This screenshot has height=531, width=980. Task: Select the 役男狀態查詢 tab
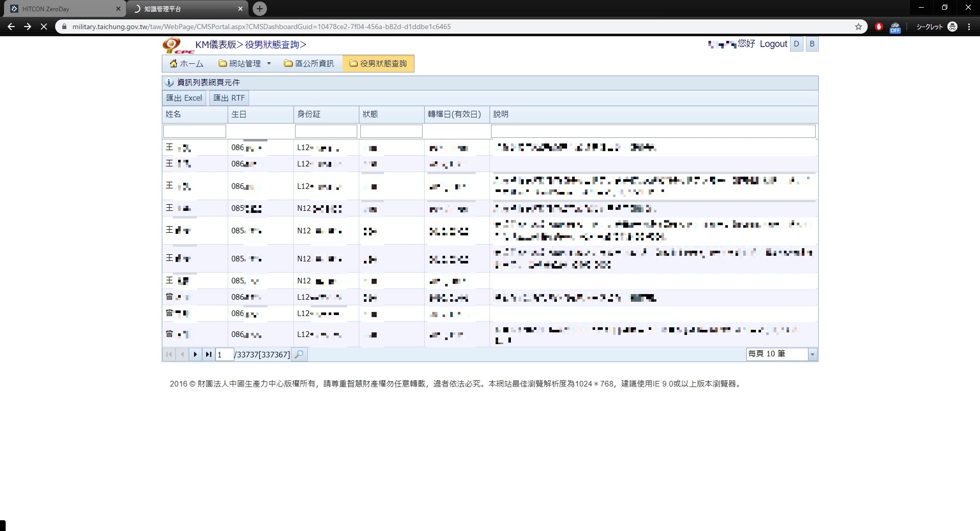click(378, 64)
